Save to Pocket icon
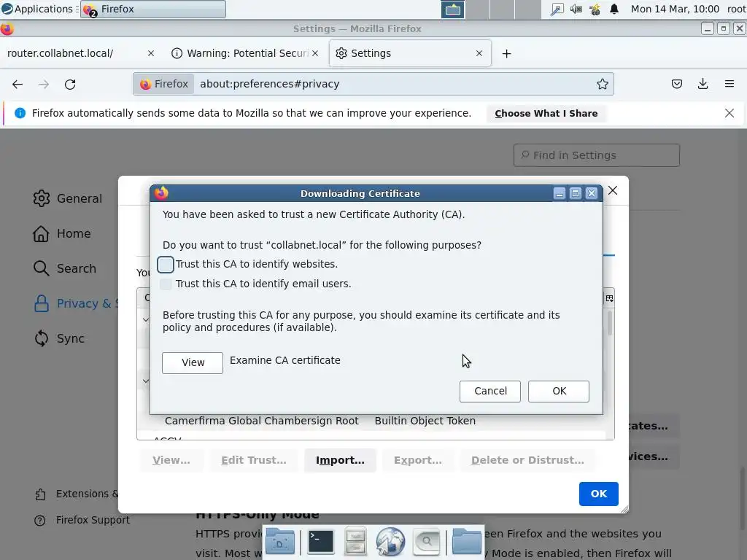Image resolution: width=747 pixels, height=560 pixels. click(x=676, y=85)
